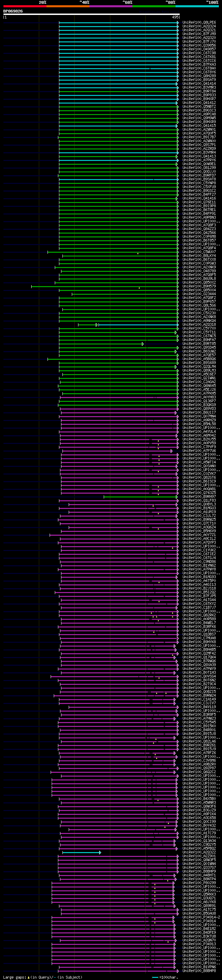The height and width of the screenshot is (980, 222).
Task: Open hit UniRef100_B2HJ55
Action: point(199,439)
